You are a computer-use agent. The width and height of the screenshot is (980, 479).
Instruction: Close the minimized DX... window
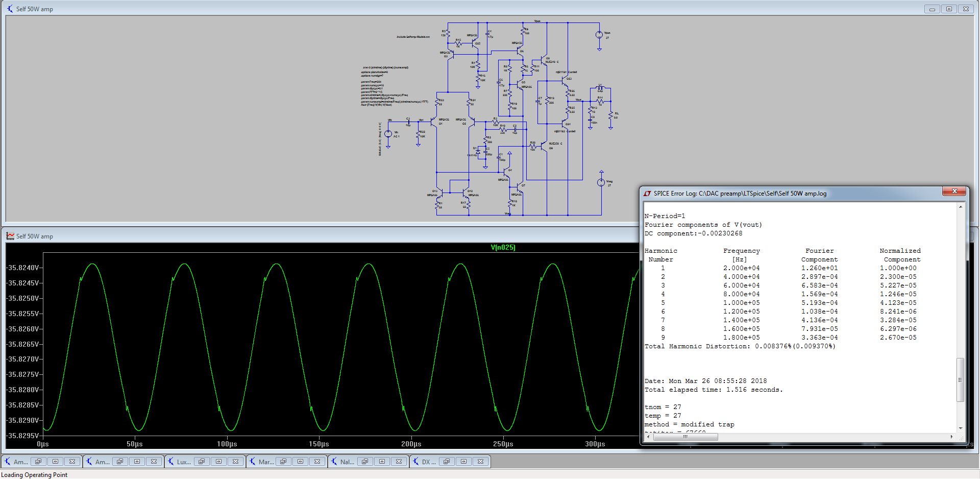tap(481, 462)
